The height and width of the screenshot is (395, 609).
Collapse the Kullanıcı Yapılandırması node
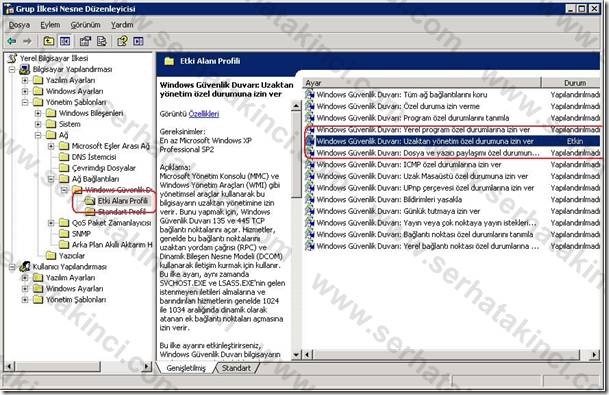12,267
